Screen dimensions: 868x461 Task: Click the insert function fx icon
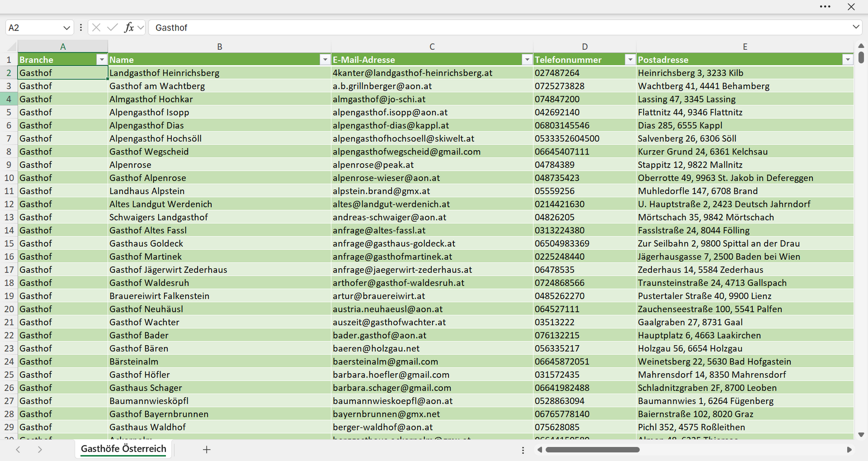[x=129, y=28]
